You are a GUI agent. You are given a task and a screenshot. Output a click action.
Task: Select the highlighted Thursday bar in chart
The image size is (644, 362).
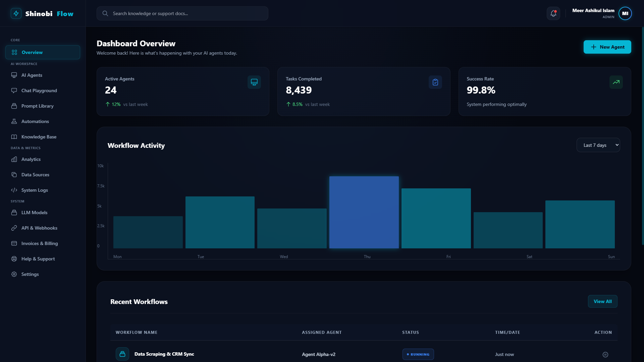364,213
